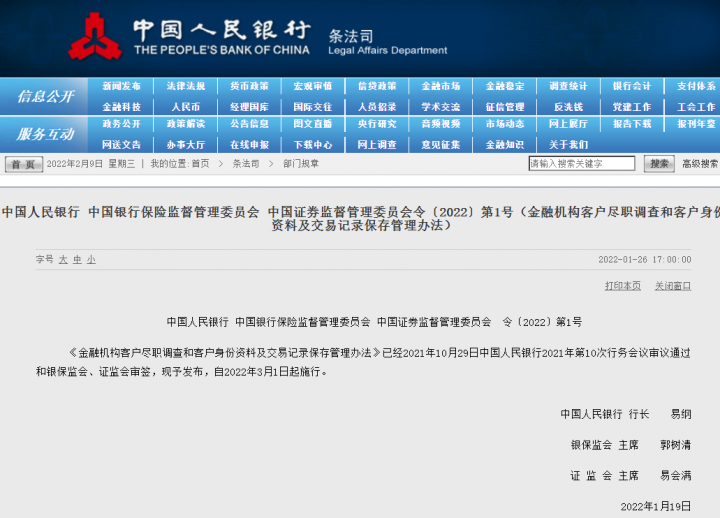Viewport: 720px width, 518px height.
Task: Open 人员招录 page
Action: [377, 107]
